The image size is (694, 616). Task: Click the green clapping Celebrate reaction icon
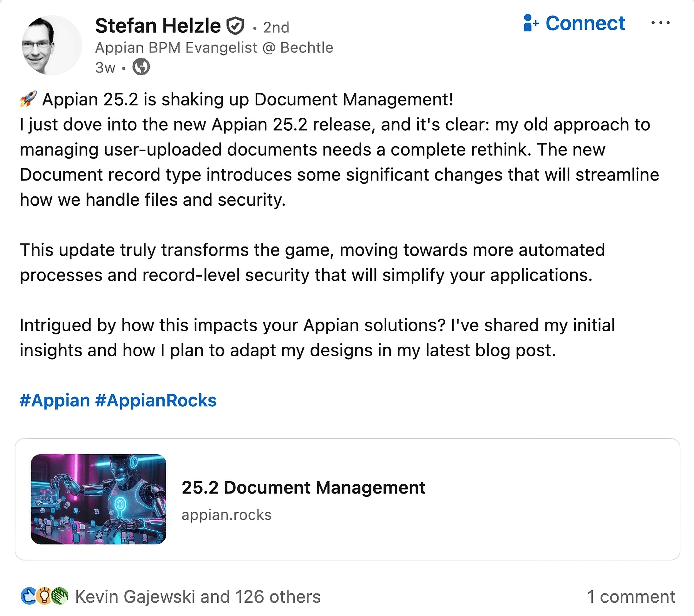pyautogui.click(x=60, y=596)
